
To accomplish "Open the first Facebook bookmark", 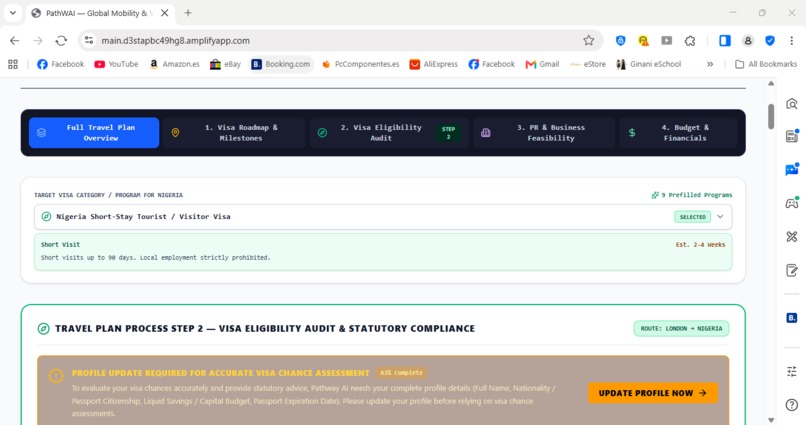I will (x=60, y=64).
